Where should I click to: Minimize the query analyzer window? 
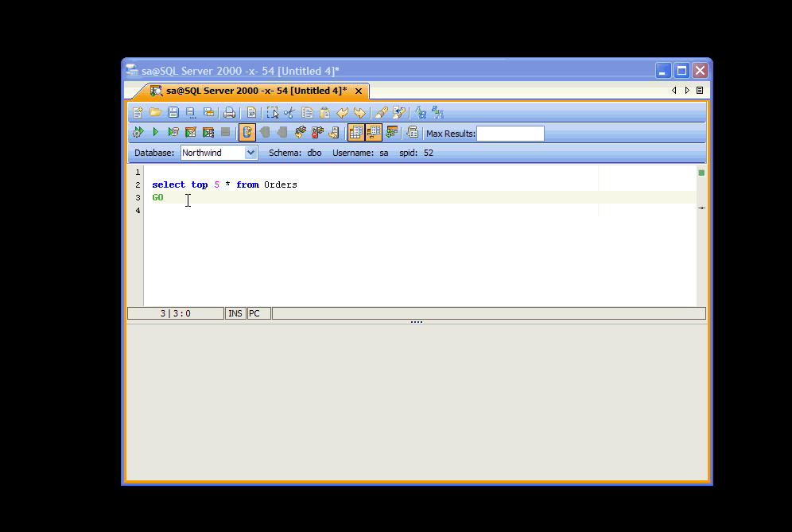(663, 71)
